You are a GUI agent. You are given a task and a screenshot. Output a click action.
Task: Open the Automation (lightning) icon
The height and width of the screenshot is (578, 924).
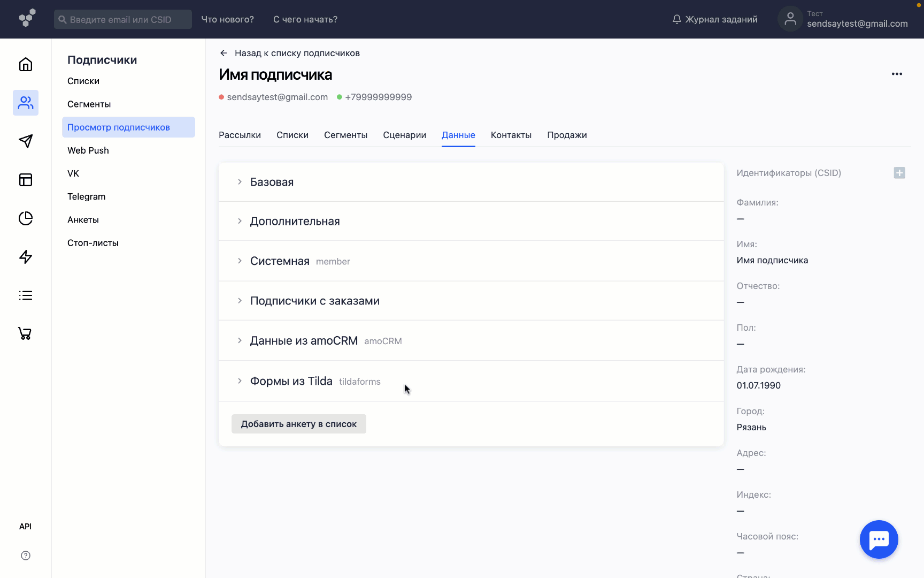pyautogui.click(x=25, y=257)
